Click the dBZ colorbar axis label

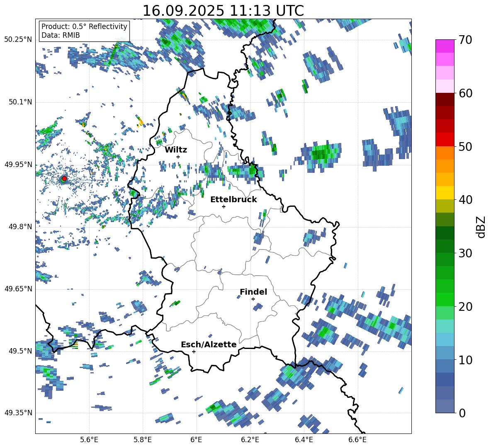click(x=481, y=227)
